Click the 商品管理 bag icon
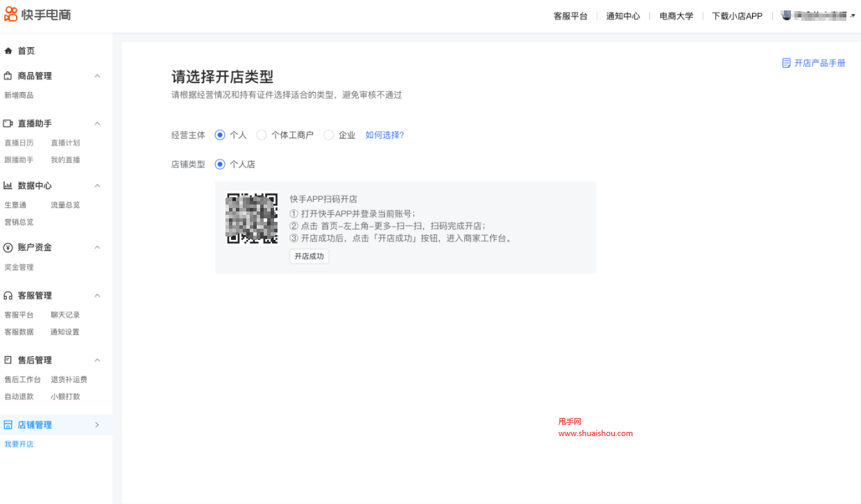861x504 pixels. (8, 76)
